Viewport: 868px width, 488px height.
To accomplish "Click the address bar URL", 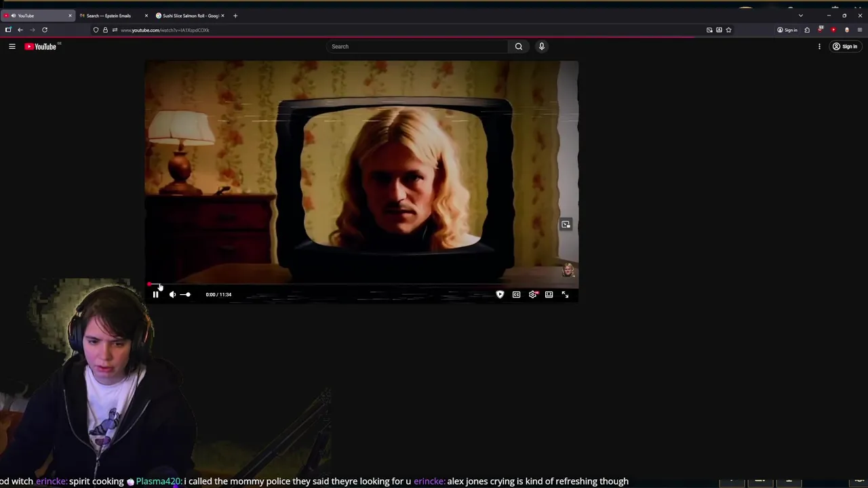I will pos(165,30).
